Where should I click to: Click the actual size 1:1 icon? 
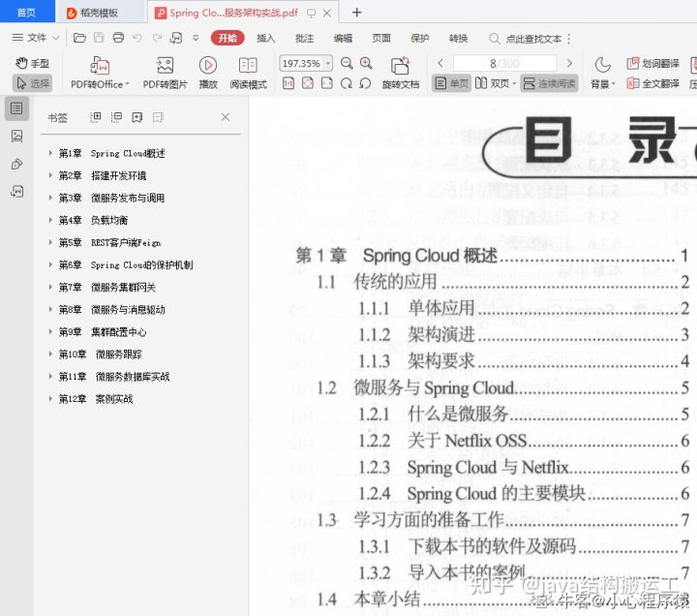(x=288, y=83)
